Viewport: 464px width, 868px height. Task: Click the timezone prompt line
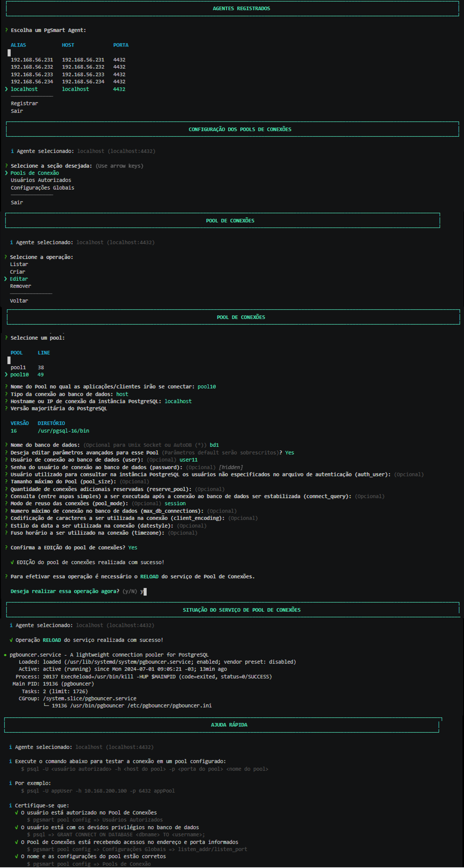click(101, 533)
